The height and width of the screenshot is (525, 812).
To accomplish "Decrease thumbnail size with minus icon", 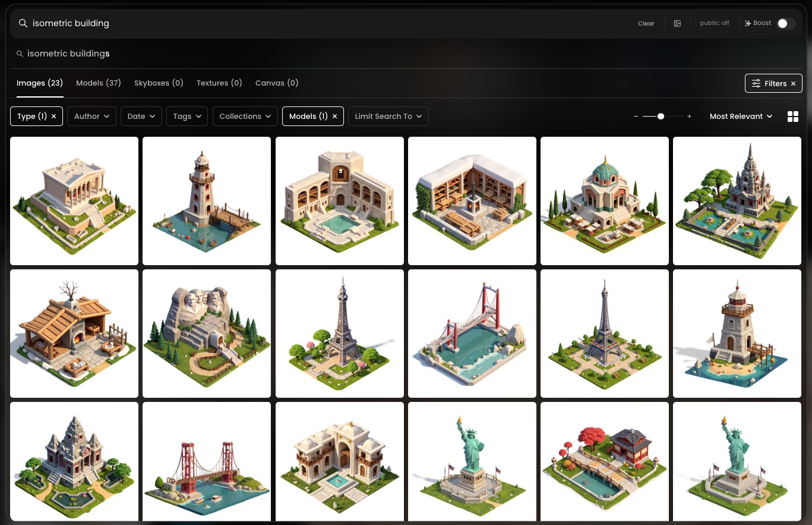I will coord(636,117).
